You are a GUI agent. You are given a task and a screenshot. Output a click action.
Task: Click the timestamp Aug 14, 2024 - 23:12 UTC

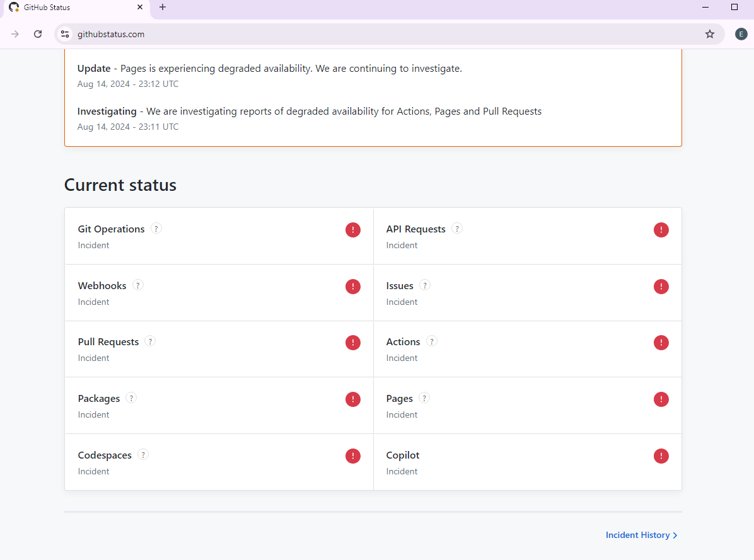click(x=128, y=84)
